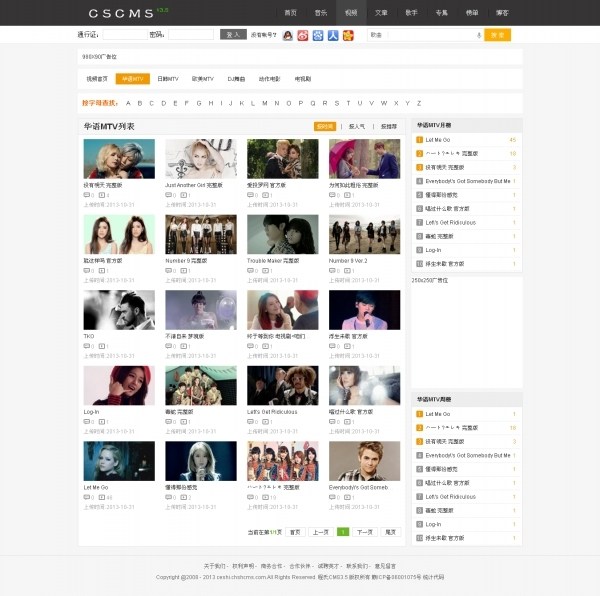
Task: Click the Weibo login icon
Action: 303,35
